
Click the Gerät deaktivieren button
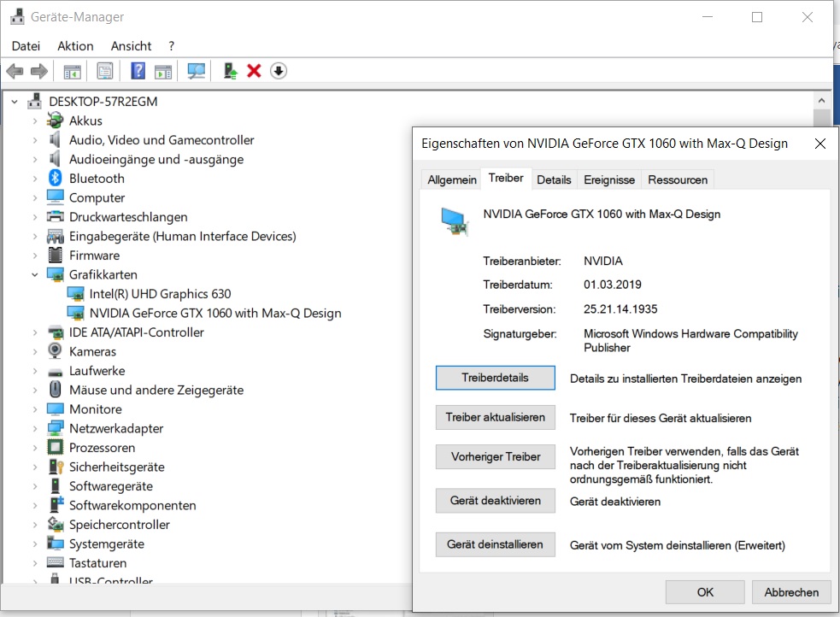coord(495,501)
